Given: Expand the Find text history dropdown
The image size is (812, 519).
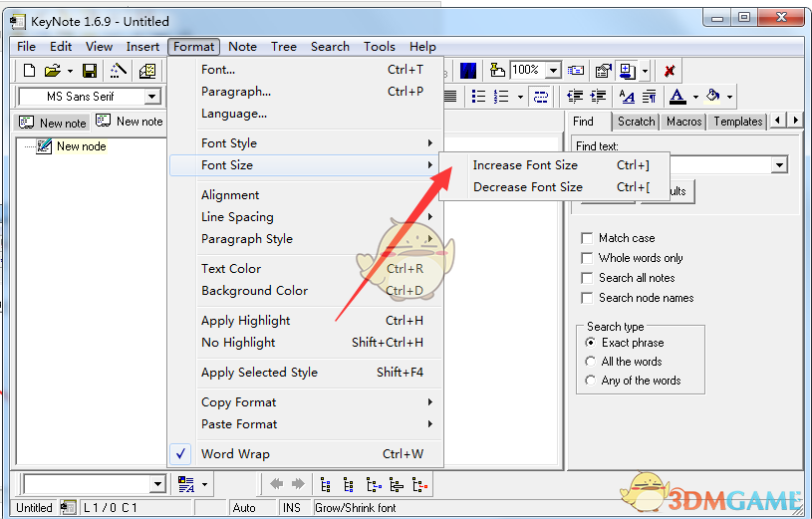Looking at the screenshot, I should click(x=779, y=165).
